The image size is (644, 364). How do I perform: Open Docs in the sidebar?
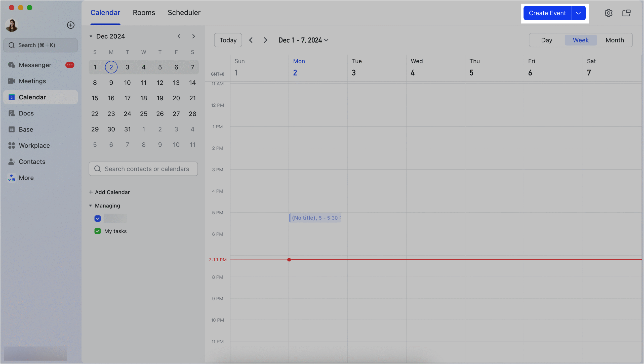coord(40,113)
